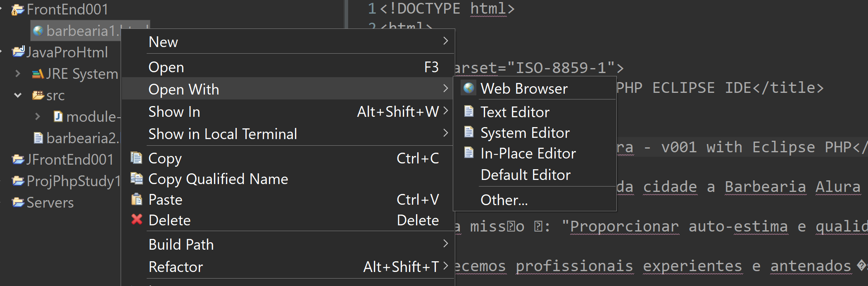The image size is (868, 286).
Task: Click the red Delete X icon
Action: [x=137, y=220]
